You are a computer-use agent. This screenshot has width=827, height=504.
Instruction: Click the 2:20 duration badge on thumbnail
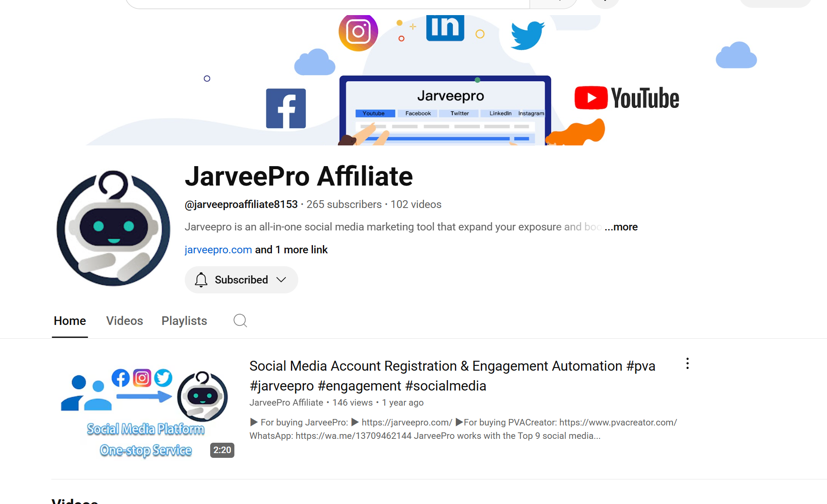(x=222, y=450)
